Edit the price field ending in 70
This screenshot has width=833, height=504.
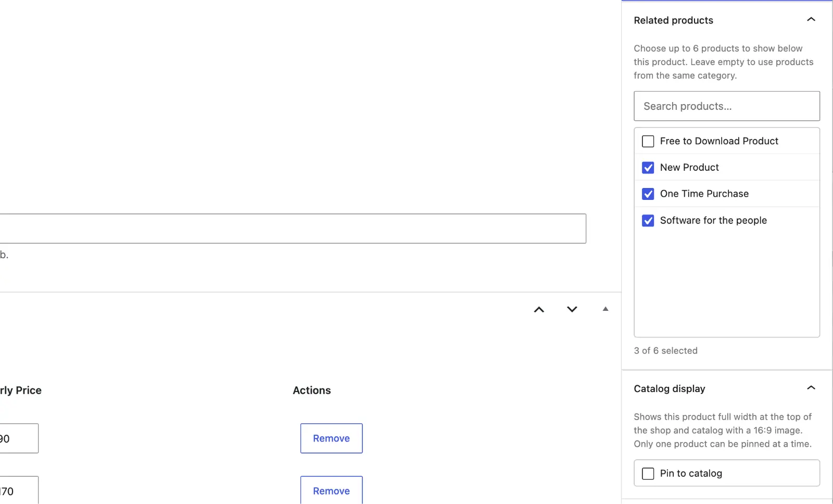coord(19,490)
